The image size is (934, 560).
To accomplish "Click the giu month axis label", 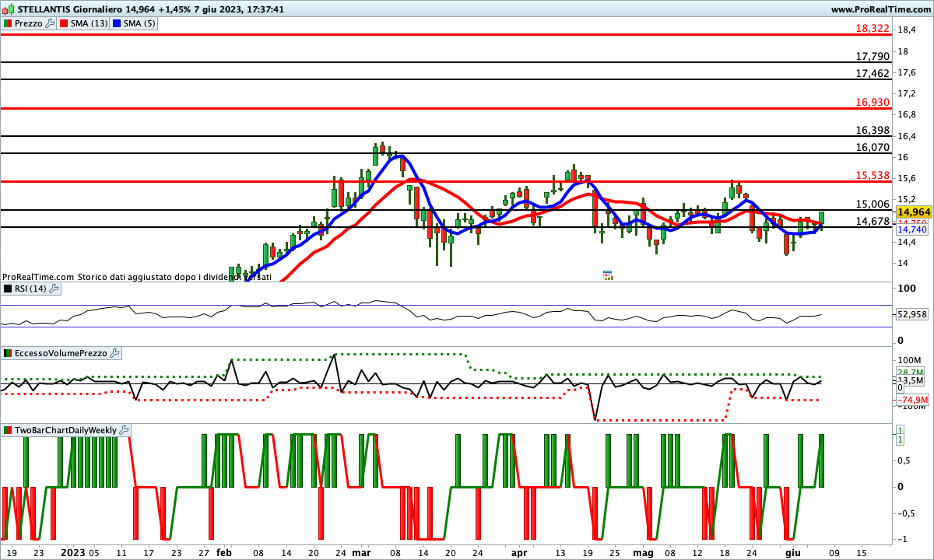I will (x=792, y=553).
